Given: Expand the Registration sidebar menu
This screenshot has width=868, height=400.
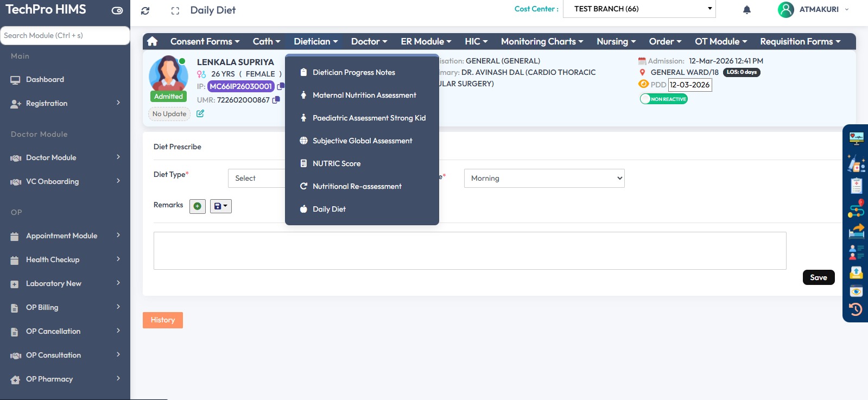Looking at the screenshot, I should tap(65, 103).
